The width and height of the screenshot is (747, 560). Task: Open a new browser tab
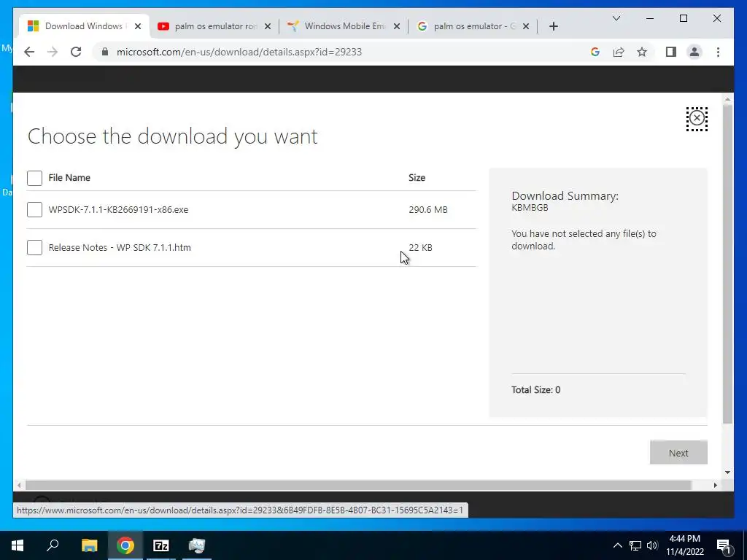(553, 26)
